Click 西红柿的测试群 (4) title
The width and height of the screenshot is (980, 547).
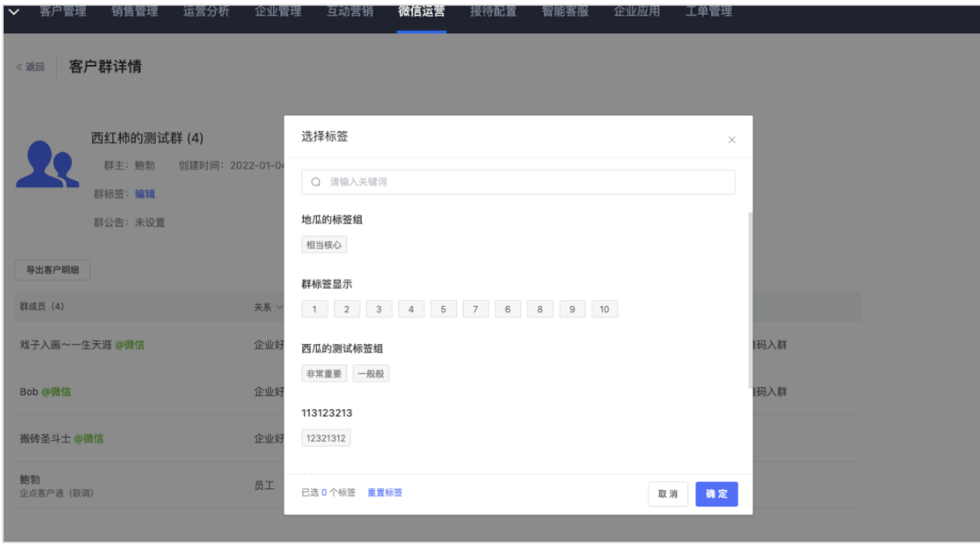(x=147, y=138)
